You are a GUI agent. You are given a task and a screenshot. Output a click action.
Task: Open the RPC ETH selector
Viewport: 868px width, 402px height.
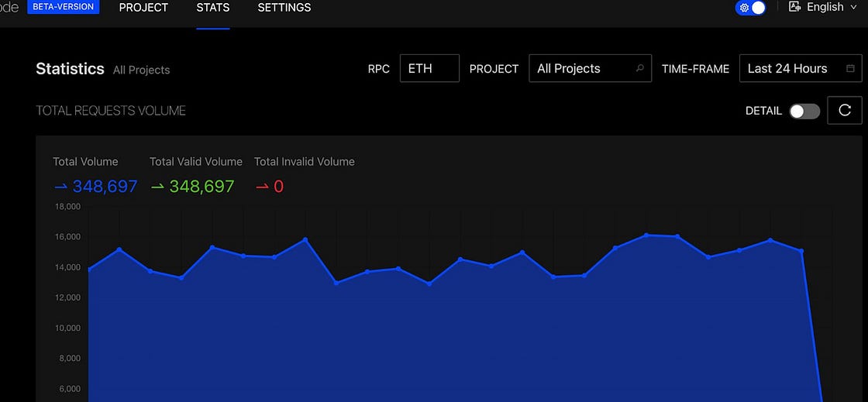pos(429,69)
